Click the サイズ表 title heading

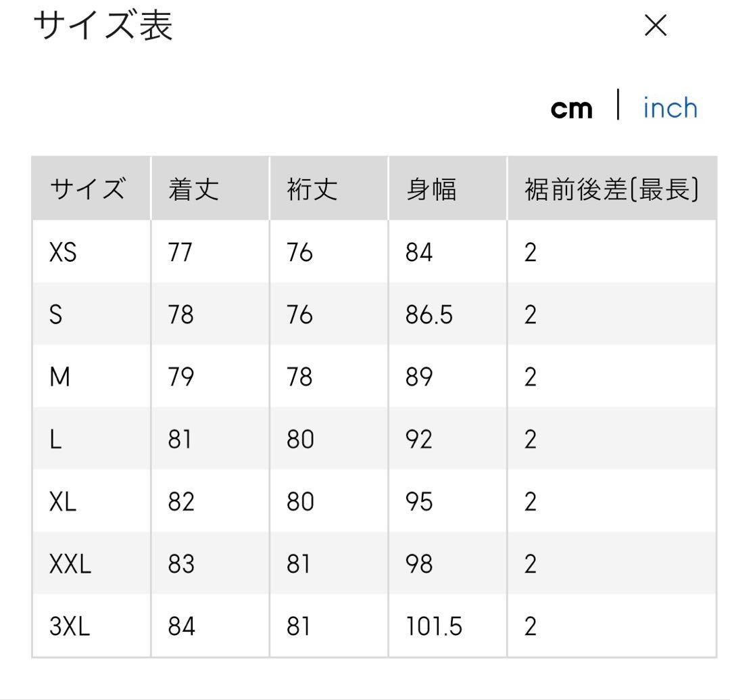point(103,26)
